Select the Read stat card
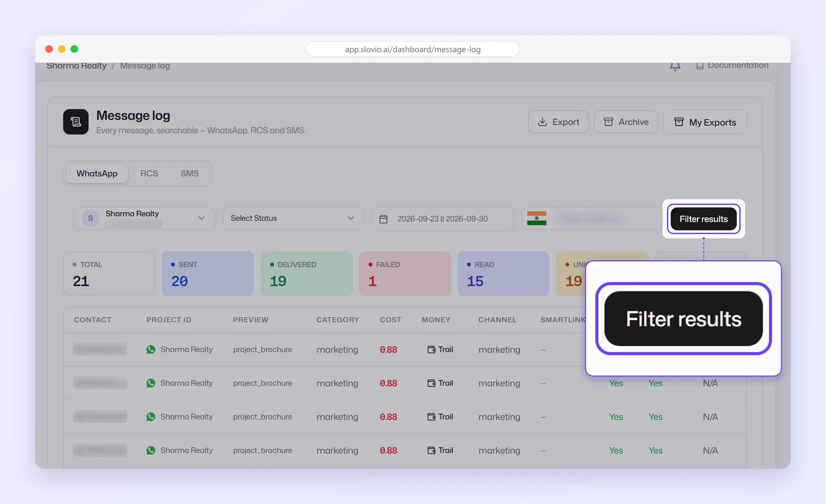 point(503,274)
